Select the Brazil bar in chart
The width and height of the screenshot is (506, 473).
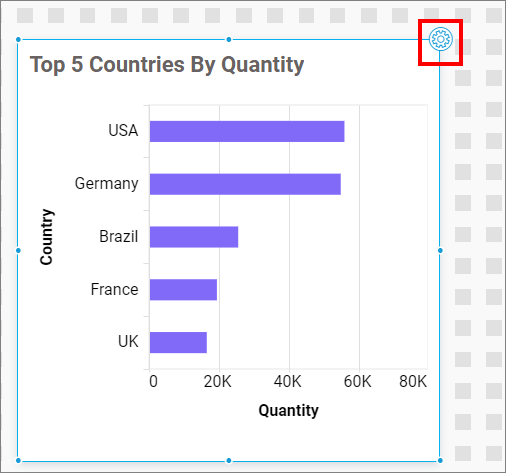point(194,237)
